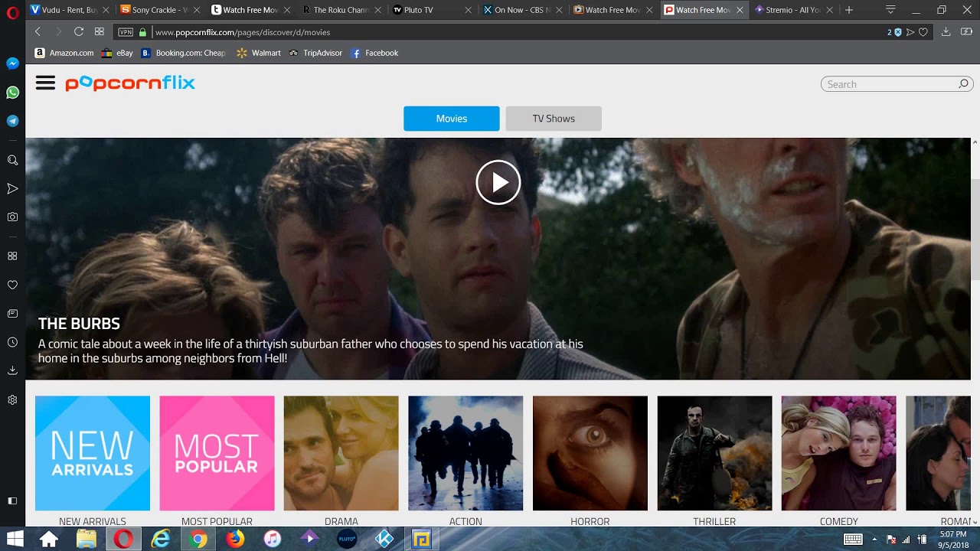This screenshot has width=980, height=551.
Task: Open WhatsApp in the Opera sidebar
Action: click(x=12, y=92)
